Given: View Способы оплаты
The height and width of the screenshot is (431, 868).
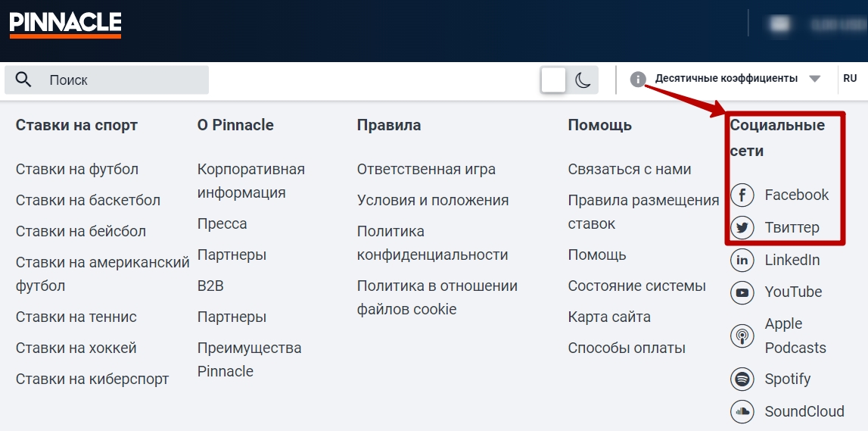Looking at the screenshot, I should click(627, 348).
